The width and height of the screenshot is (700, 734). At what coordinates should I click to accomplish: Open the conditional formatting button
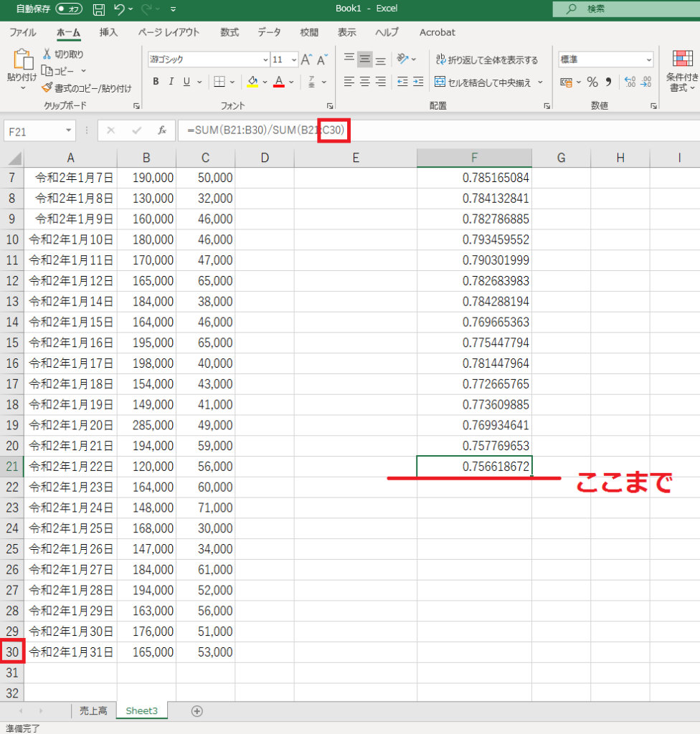[x=682, y=72]
